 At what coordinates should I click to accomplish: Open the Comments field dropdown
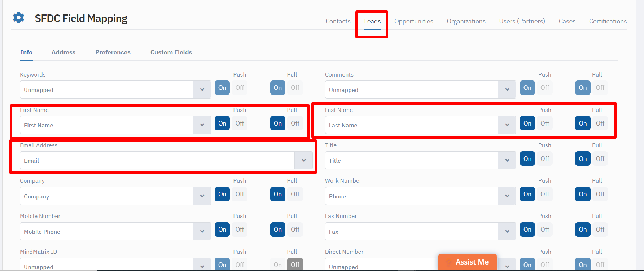pyautogui.click(x=507, y=89)
